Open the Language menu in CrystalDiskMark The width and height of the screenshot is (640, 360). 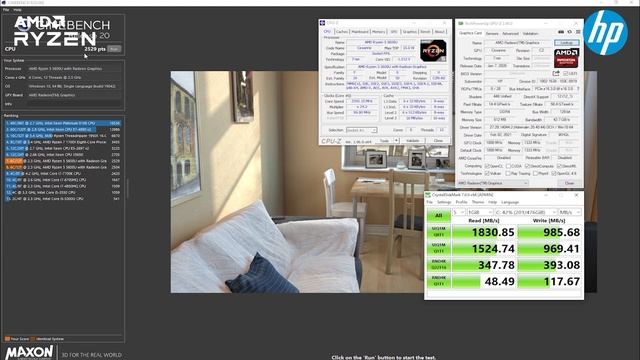tap(510, 202)
